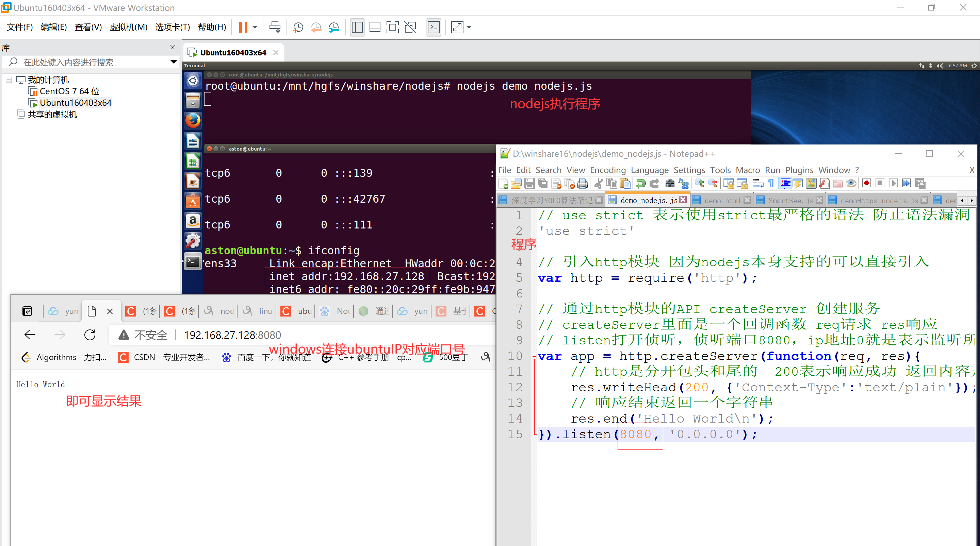Switch to the demo.html tab
Viewport: 980px width, 546px height.
click(722, 200)
